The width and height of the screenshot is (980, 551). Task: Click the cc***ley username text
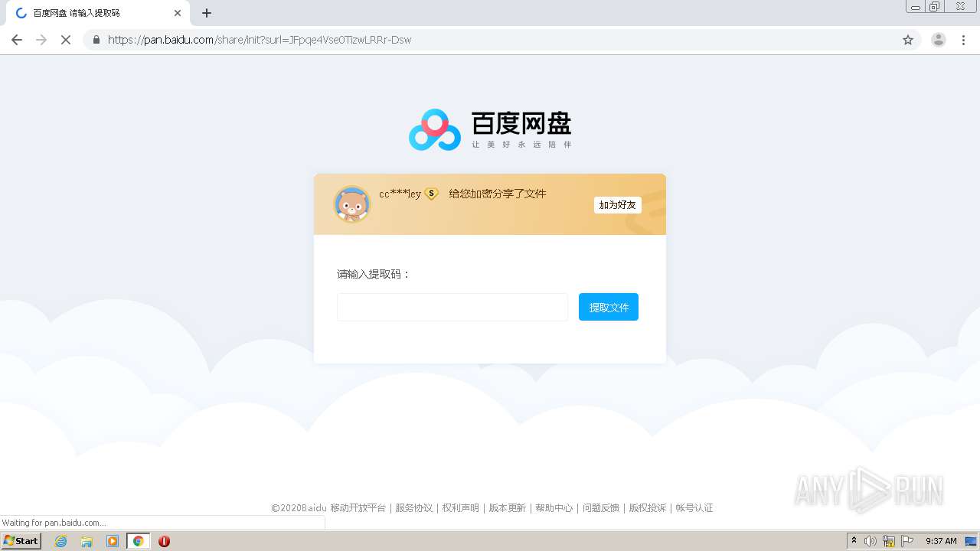(400, 194)
